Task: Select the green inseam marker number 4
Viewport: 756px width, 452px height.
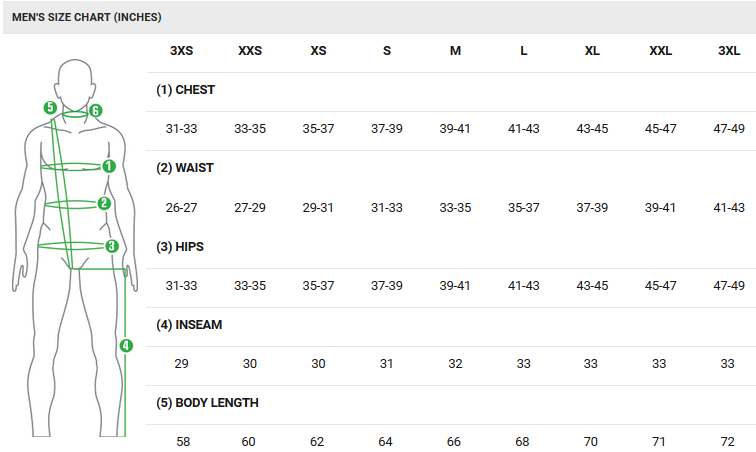Action: pyautogui.click(x=125, y=346)
